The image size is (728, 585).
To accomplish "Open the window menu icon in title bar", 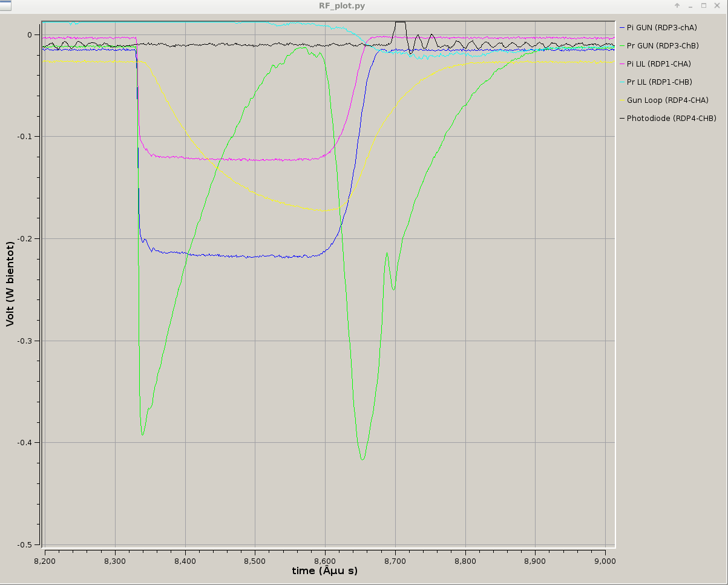I will coord(5,5).
